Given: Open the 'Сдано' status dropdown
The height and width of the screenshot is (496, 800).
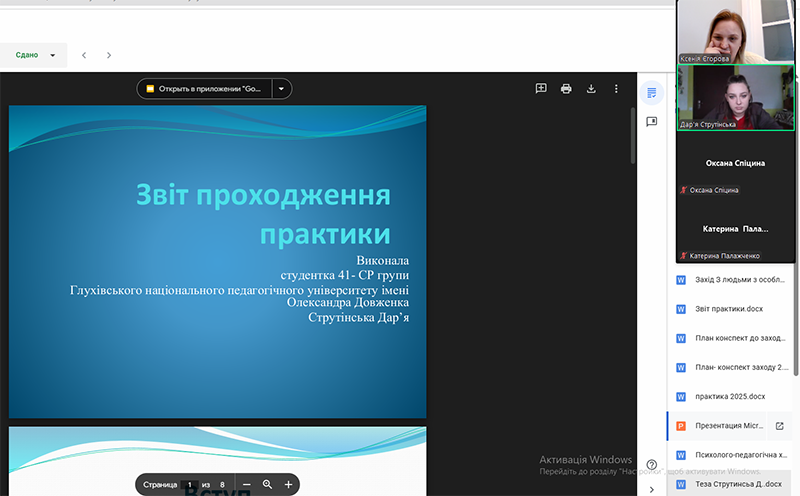Looking at the screenshot, I should pos(33,55).
